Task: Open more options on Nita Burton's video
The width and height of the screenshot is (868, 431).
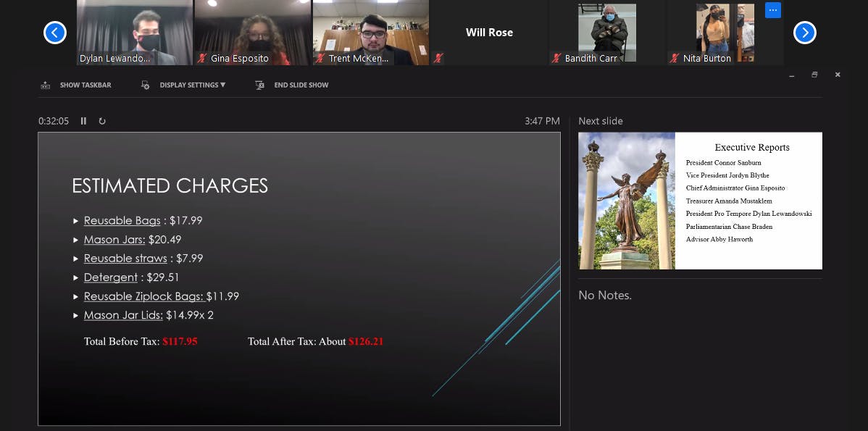Action: (x=772, y=10)
